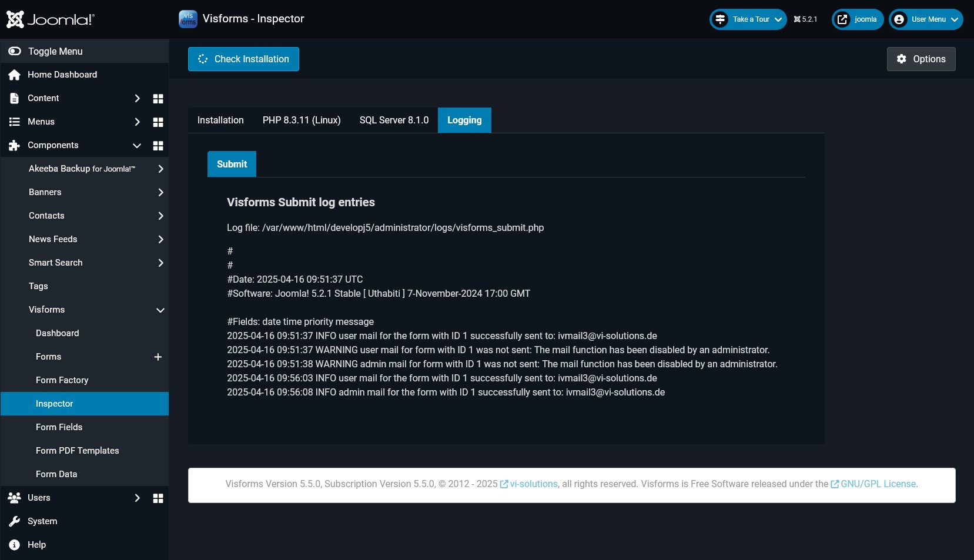Expand Smart Search submenu arrow
The width and height of the screenshot is (974, 560).
tap(160, 263)
